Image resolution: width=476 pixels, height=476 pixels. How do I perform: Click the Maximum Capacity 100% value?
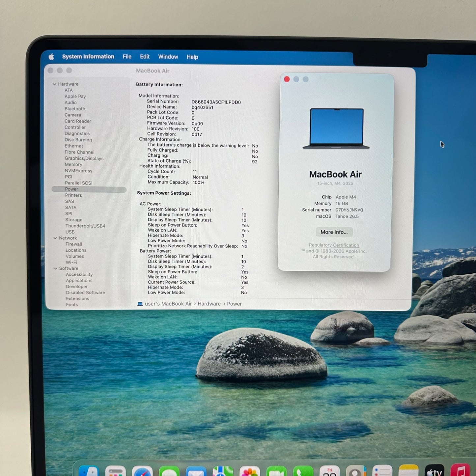[199, 182]
